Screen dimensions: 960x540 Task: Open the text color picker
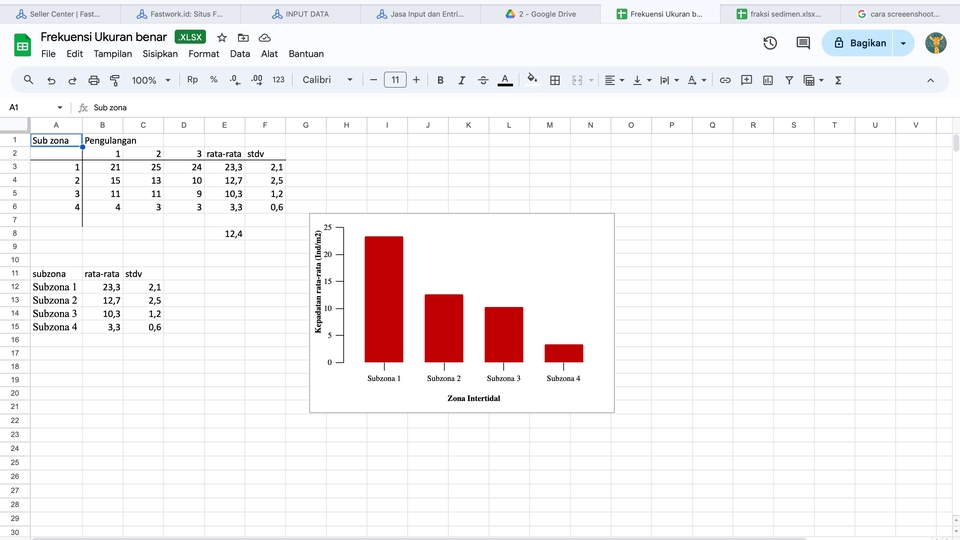point(505,80)
